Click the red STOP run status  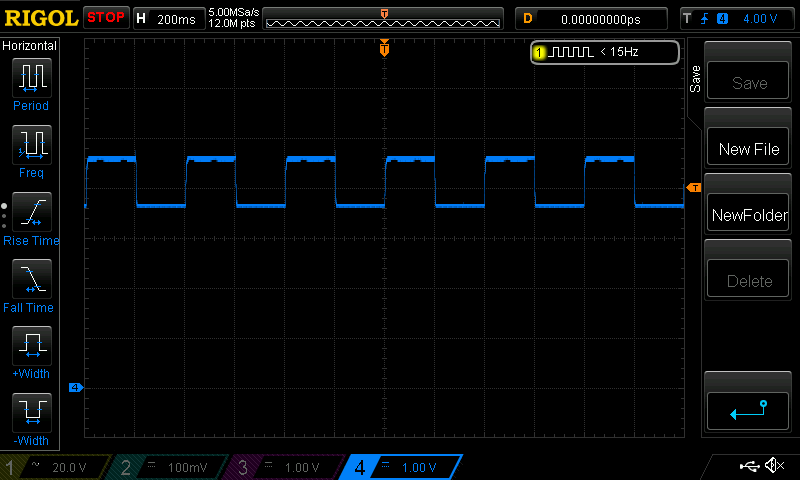point(106,18)
